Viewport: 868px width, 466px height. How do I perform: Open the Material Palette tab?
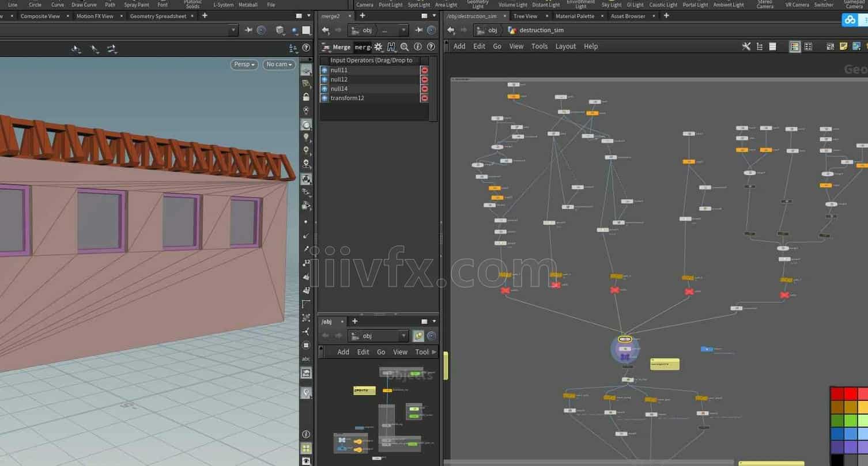click(575, 16)
